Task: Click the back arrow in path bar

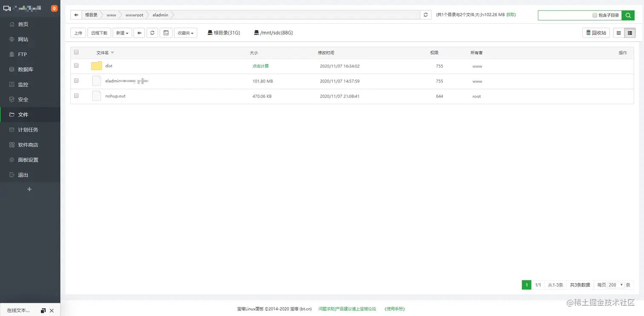Action: coord(76,15)
